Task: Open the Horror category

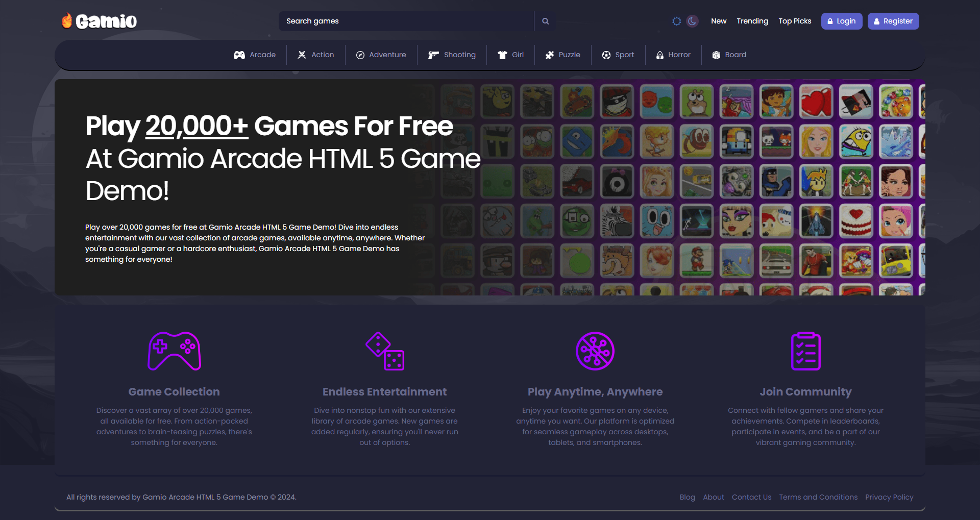Action: 673,55
